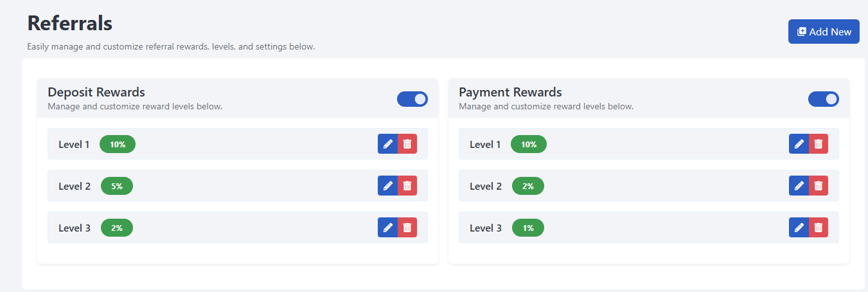Viewport: 868px width, 292px height.
Task: Edit Payment Rewards Level 1 pencil icon
Action: 799,144
